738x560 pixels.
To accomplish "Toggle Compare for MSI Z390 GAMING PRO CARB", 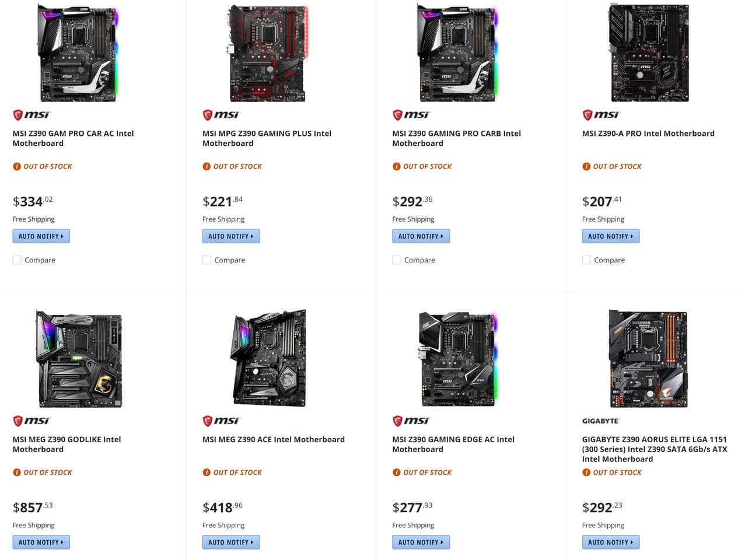I will [x=397, y=260].
